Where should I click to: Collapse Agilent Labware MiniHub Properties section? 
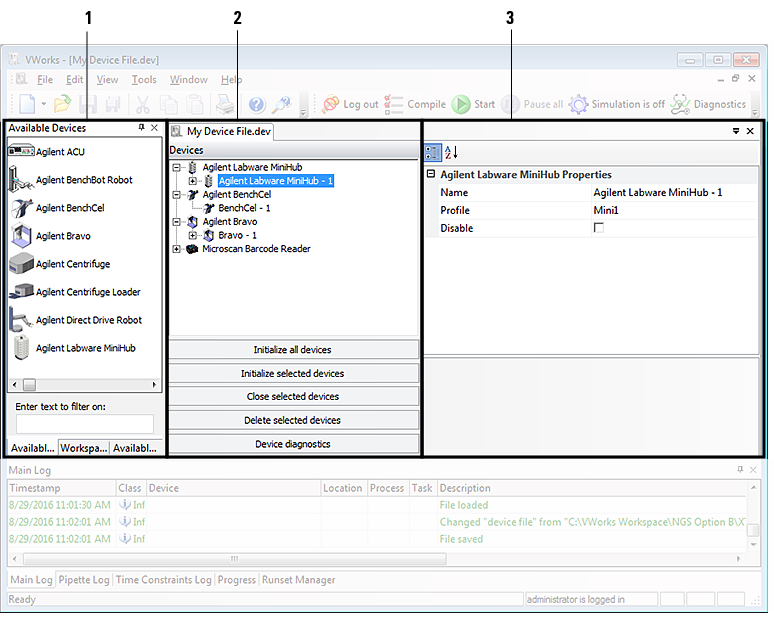pyautogui.click(x=431, y=174)
